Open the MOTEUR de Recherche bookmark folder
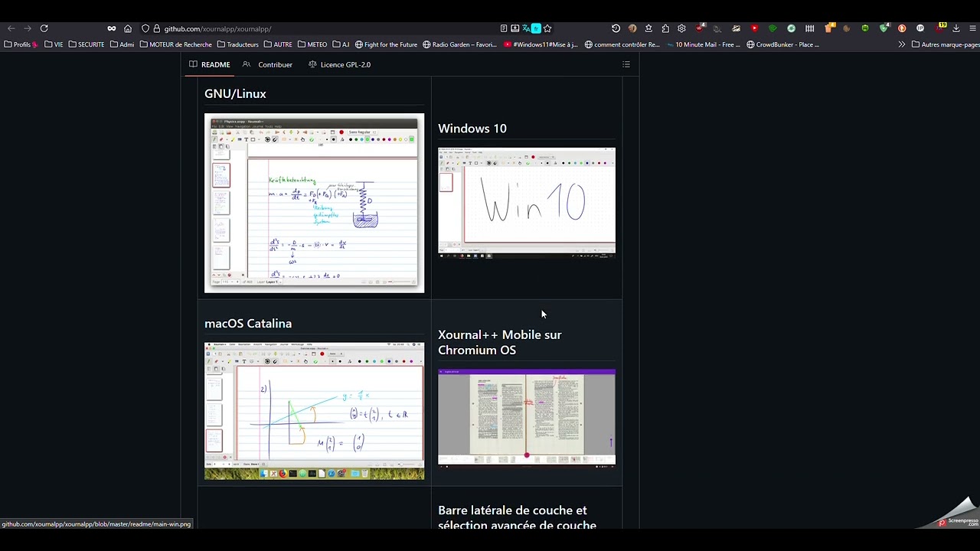Screen dimensions: 980x551 pyautogui.click(x=176, y=44)
